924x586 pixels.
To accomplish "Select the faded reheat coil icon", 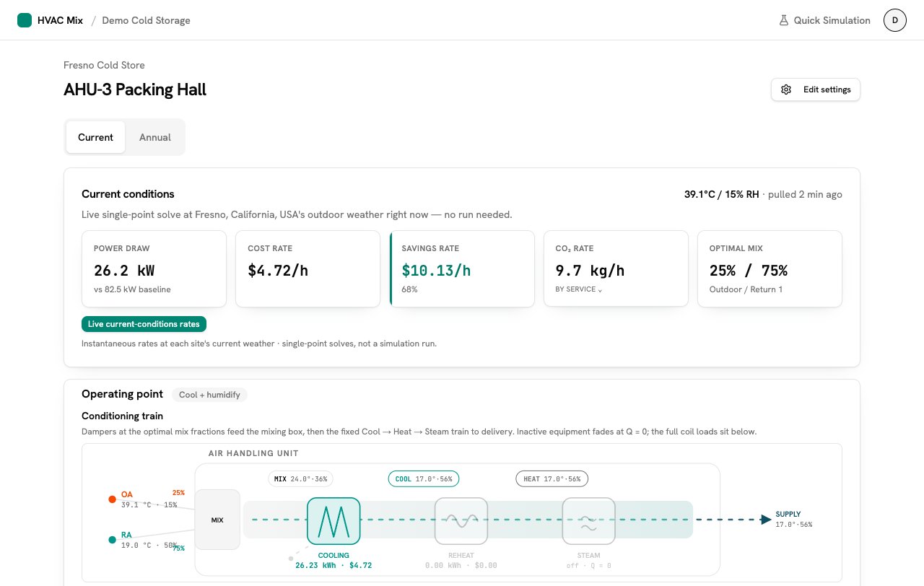I will tap(461, 520).
